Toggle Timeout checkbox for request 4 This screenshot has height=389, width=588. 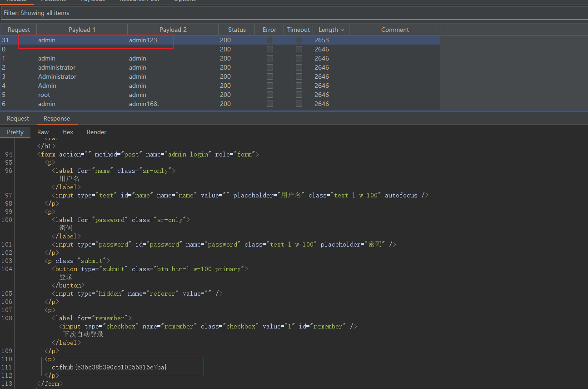click(x=299, y=86)
